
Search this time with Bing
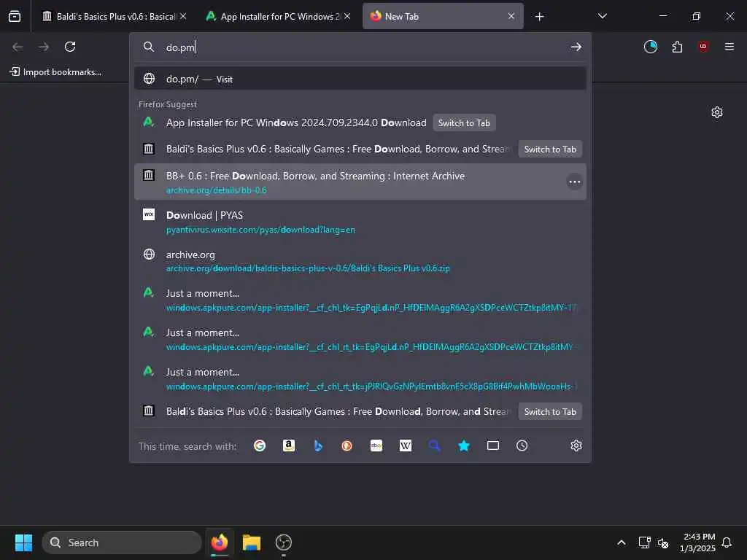[x=318, y=446]
